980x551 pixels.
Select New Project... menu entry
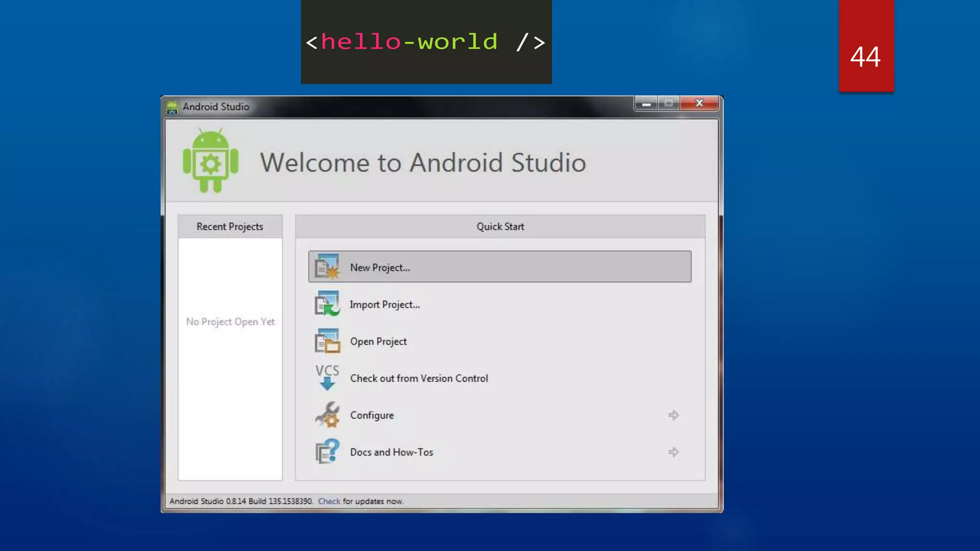(380, 267)
